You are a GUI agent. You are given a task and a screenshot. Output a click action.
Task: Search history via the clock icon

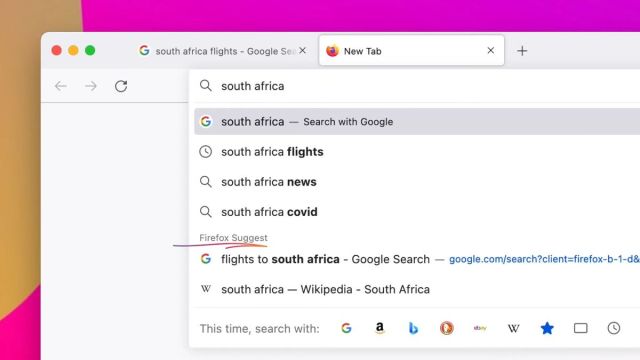[613, 328]
